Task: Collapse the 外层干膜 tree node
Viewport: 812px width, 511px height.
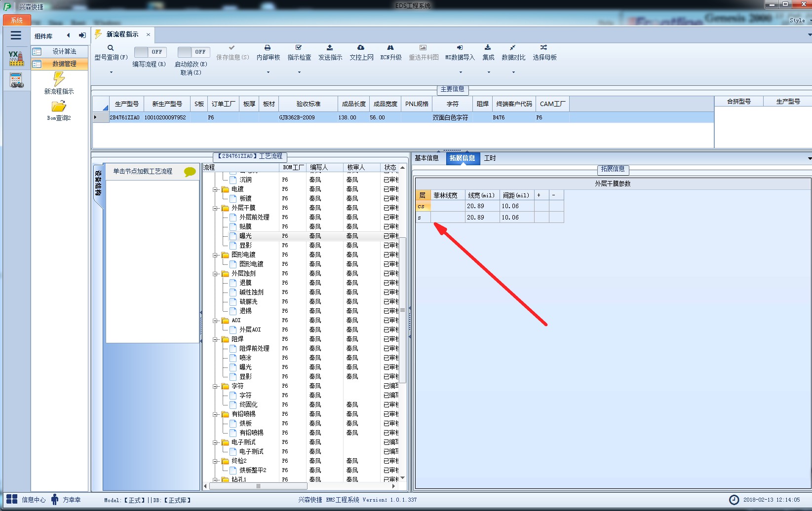Action: point(215,208)
